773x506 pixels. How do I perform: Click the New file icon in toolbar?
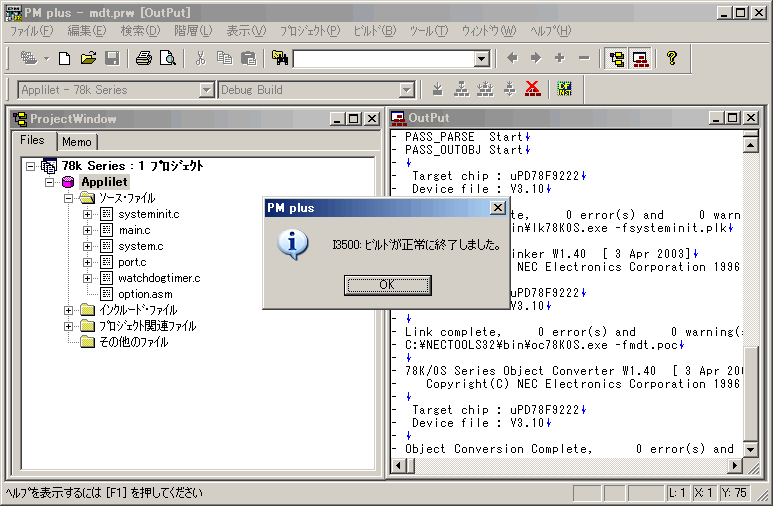pos(64,58)
